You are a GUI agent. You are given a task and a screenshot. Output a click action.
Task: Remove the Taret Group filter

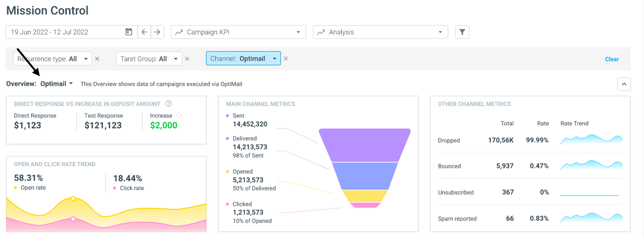tap(187, 59)
